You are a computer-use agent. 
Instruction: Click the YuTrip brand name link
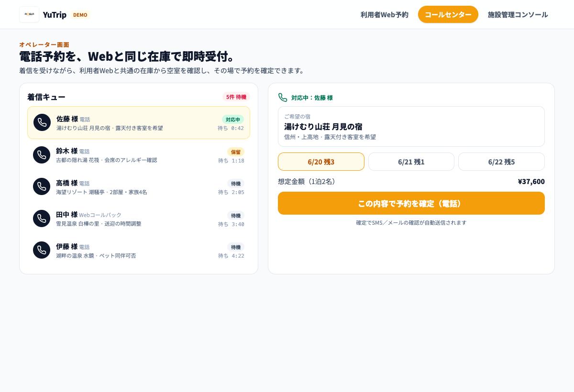click(55, 14)
